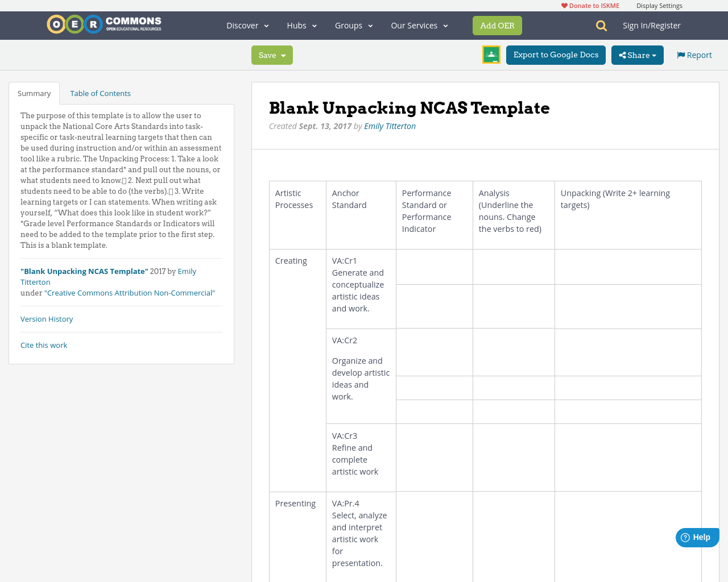Click the heart icon next to Donate to ISKME
The width and height of the screenshot is (728, 582).
coord(564,5)
